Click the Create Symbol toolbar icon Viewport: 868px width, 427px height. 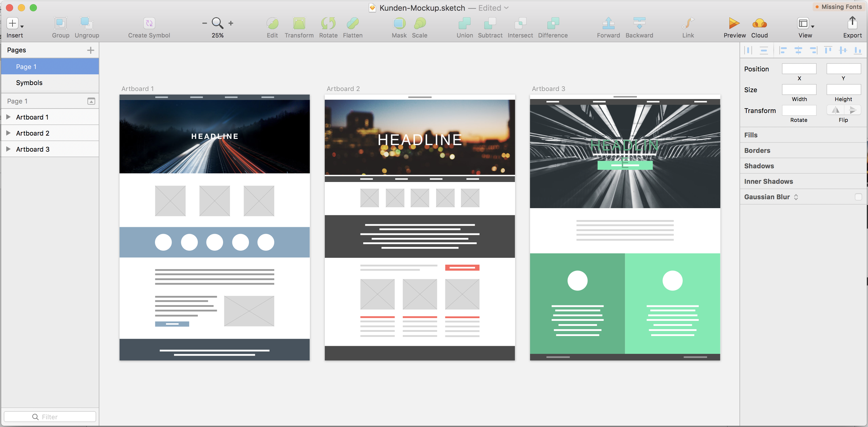[x=149, y=23]
